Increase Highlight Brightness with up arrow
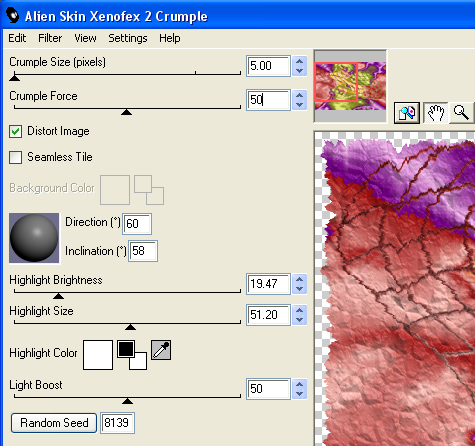The height and width of the screenshot is (446, 475). point(299,279)
